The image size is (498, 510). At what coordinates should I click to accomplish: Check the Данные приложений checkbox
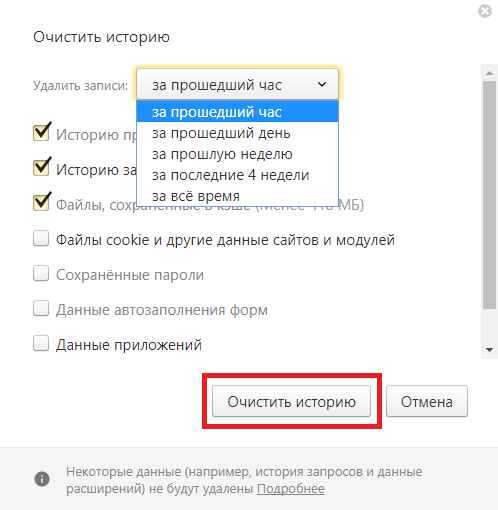(41, 344)
